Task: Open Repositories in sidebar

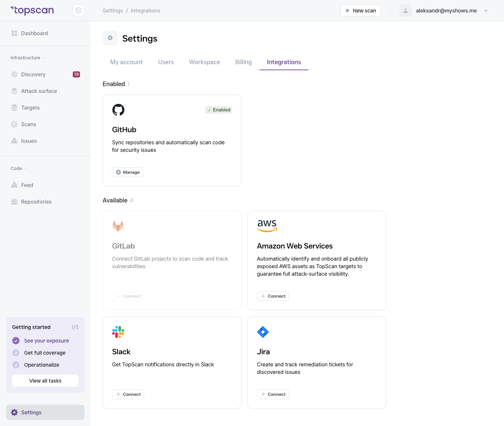Action: [45, 202]
